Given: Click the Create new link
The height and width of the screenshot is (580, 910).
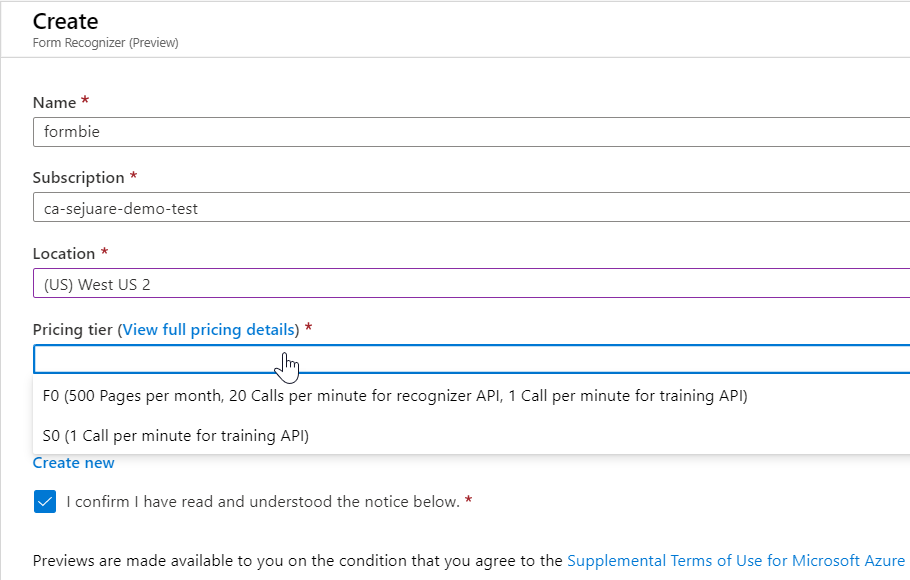Looking at the screenshot, I should [x=73, y=463].
